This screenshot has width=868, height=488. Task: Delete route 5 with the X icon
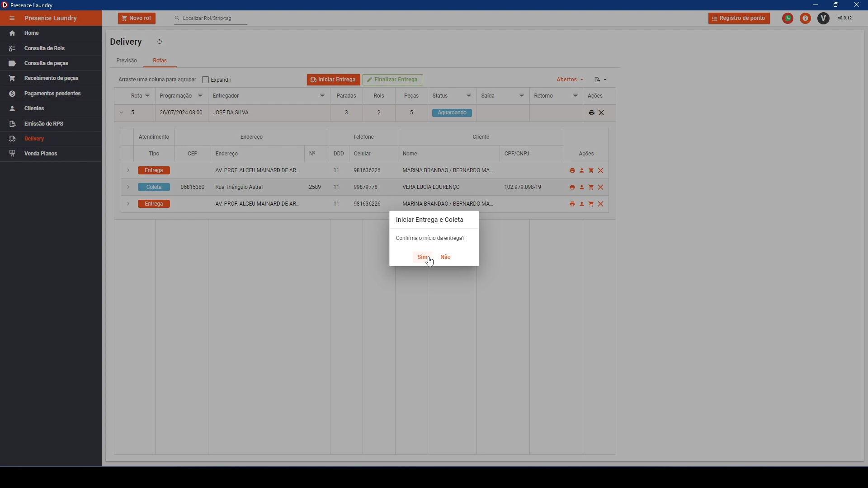pyautogui.click(x=602, y=113)
